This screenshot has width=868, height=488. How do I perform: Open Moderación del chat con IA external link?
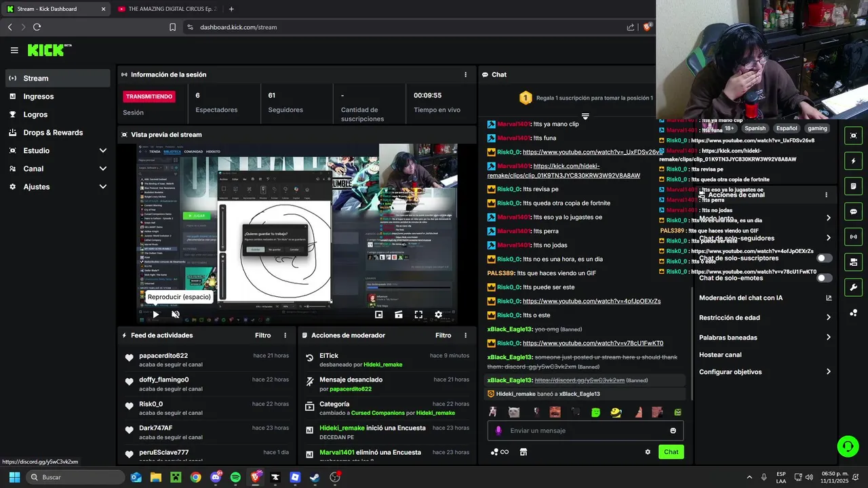[x=829, y=298]
